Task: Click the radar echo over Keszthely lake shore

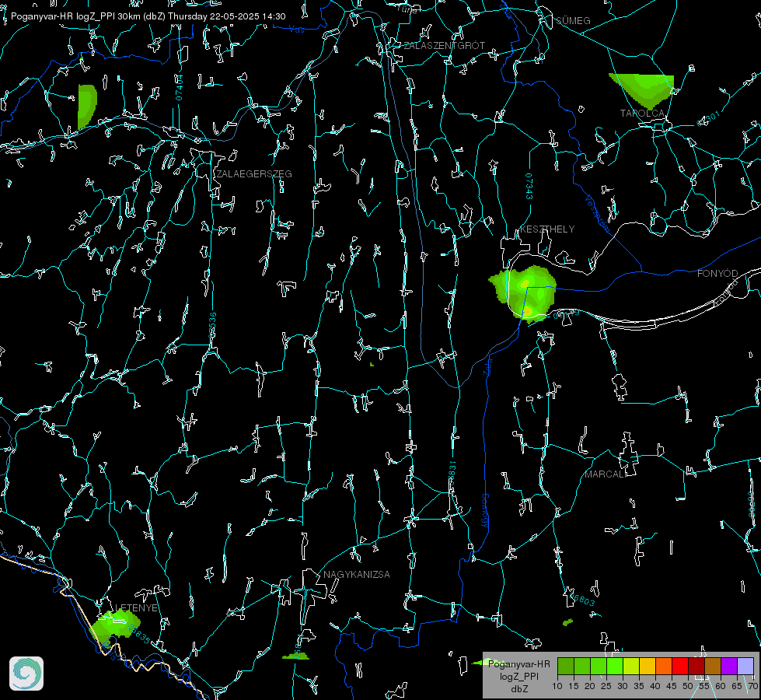Action: 524,293
